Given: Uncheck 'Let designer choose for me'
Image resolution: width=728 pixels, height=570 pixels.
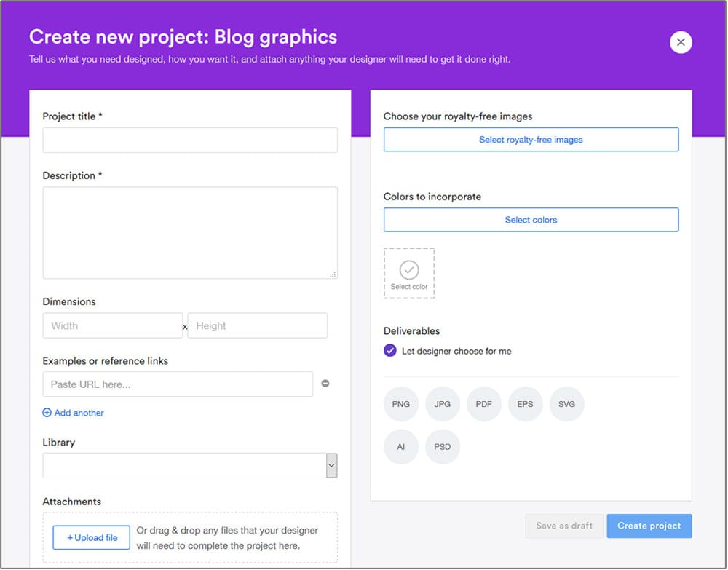Looking at the screenshot, I should [390, 350].
